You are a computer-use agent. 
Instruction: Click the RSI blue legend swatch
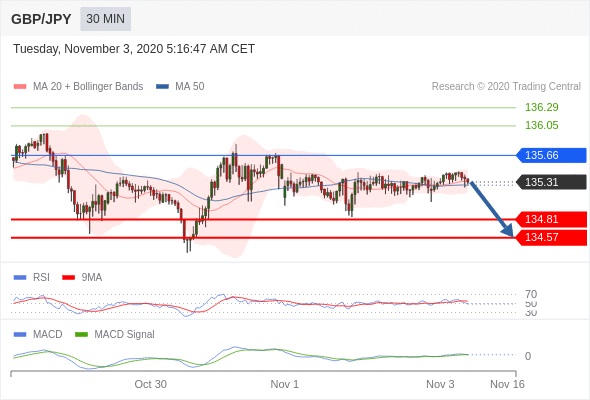(20, 278)
